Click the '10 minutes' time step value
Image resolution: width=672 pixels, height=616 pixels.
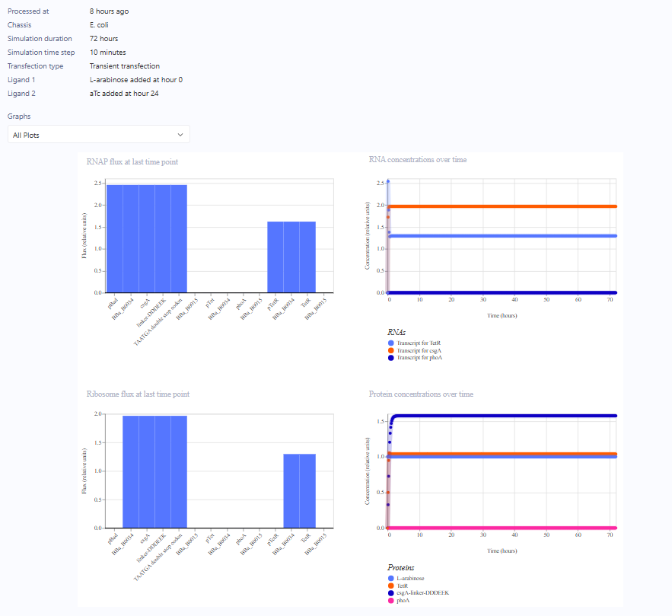pyautogui.click(x=107, y=53)
